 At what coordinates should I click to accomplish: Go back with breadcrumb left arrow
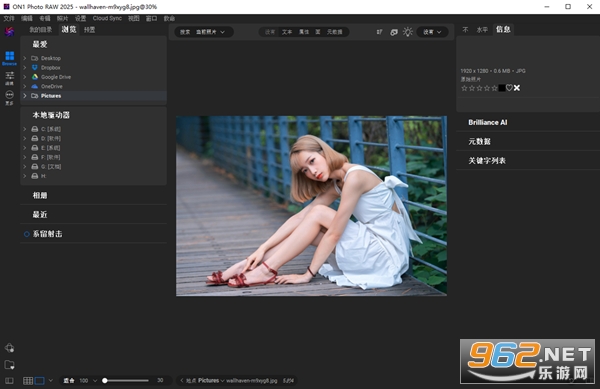(182, 381)
